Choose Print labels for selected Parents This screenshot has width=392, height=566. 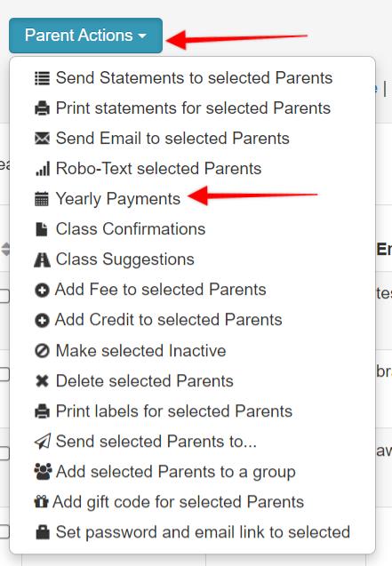[174, 411]
